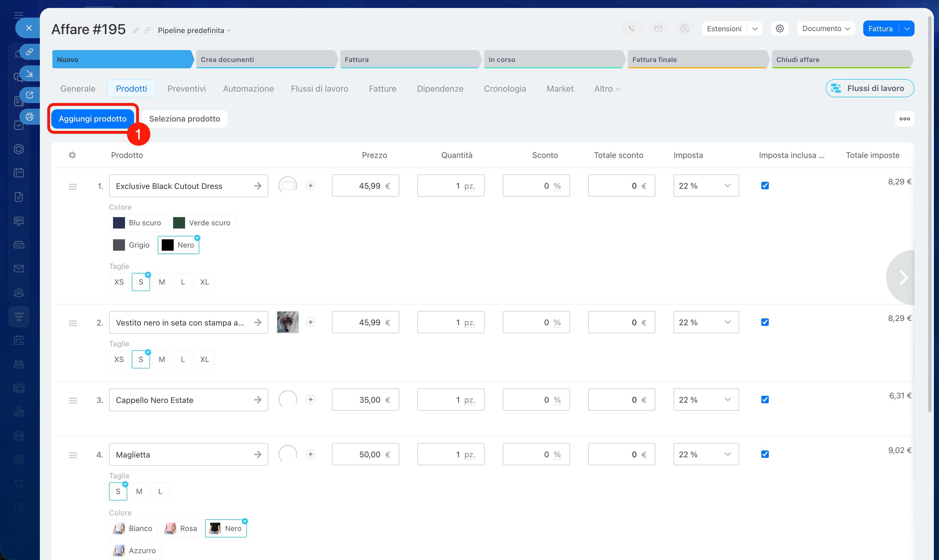
Task: Click the Seleziona prodotto button
Action: pos(184,119)
